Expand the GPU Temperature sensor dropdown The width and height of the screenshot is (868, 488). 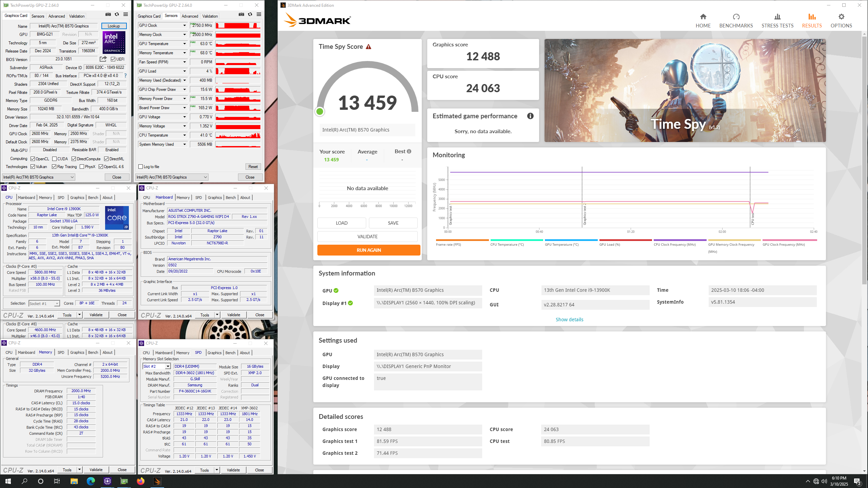[x=184, y=44]
